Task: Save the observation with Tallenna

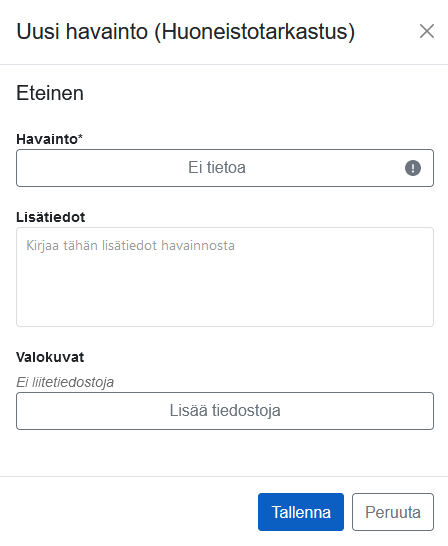Action: [301, 512]
